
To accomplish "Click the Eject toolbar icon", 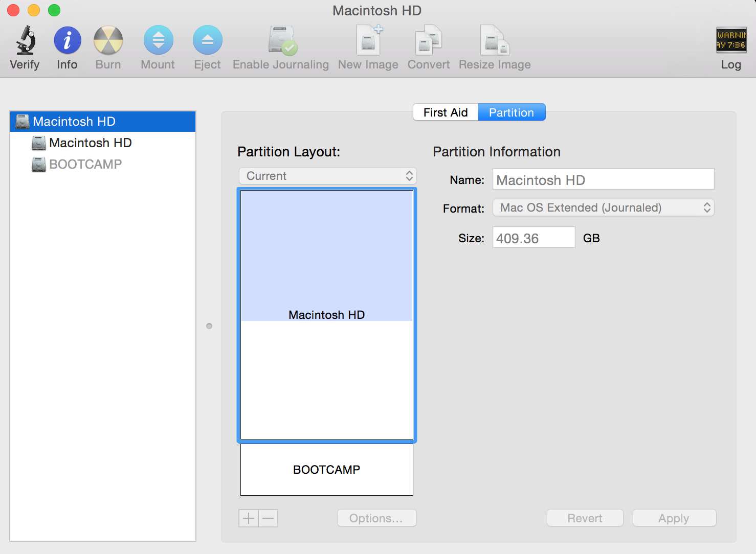I will (x=208, y=40).
